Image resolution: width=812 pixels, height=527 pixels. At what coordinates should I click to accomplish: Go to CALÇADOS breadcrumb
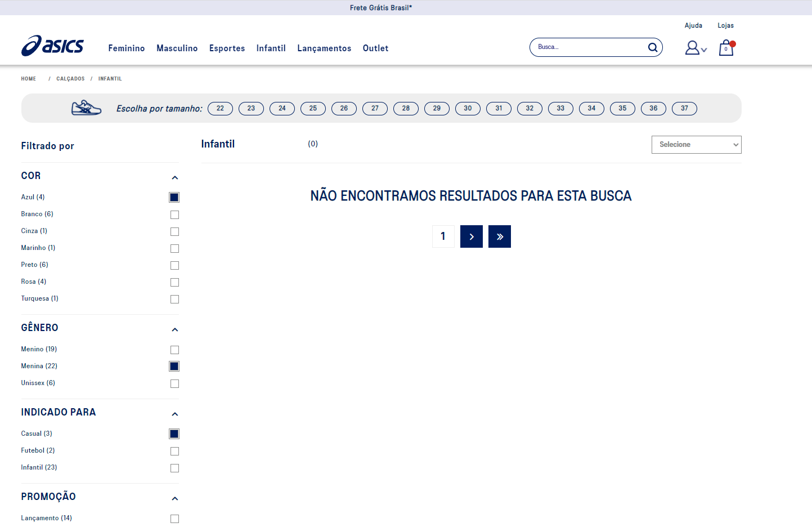point(70,79)
